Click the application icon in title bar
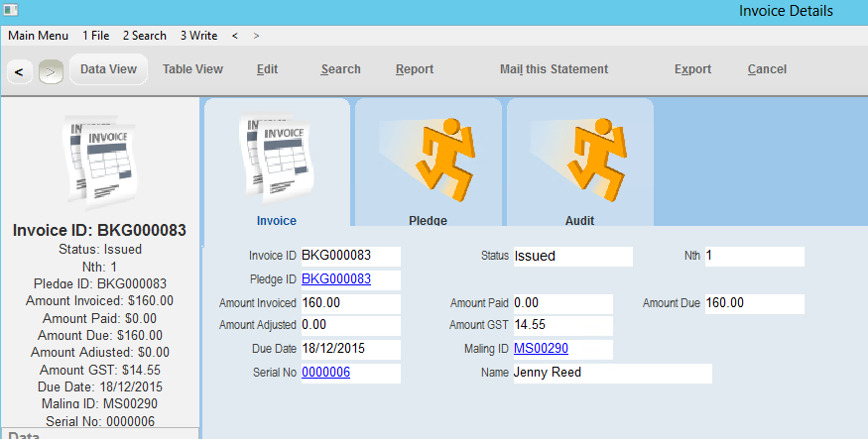The width and height of the screenshot is (868, 439). coord(11,10)
